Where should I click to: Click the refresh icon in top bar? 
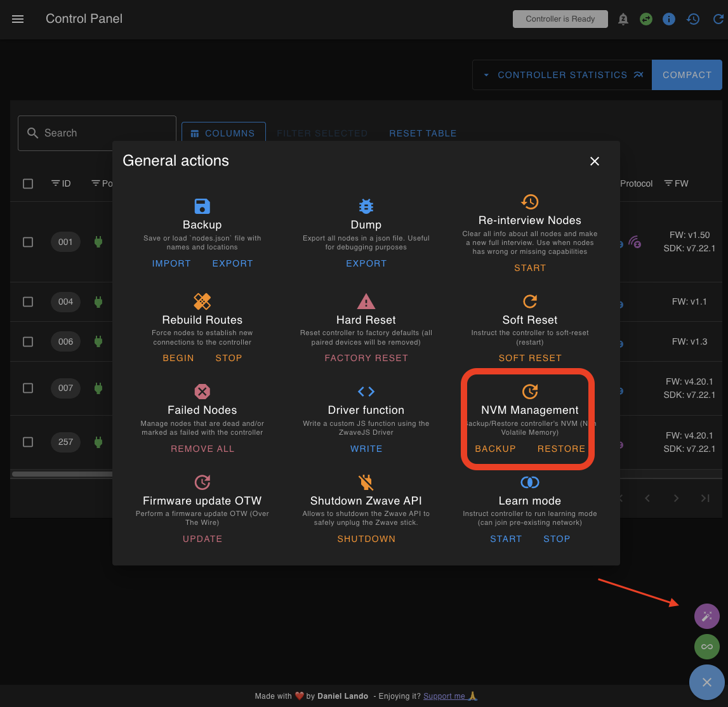point(718,19)
